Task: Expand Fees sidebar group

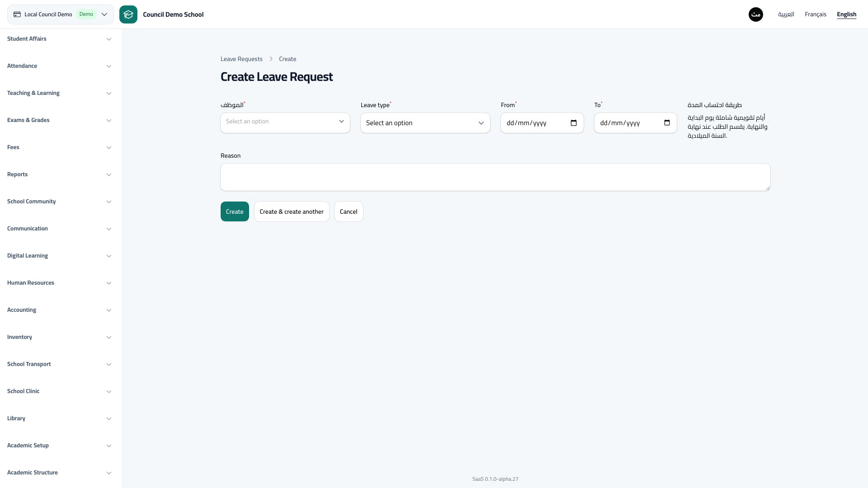Action: coord(60,147)
